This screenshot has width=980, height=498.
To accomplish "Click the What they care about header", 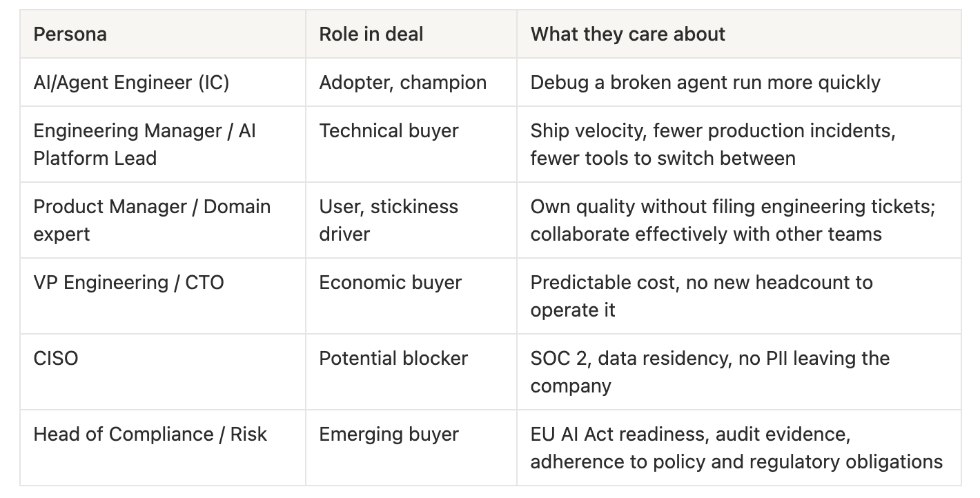I will click(738, 34).
